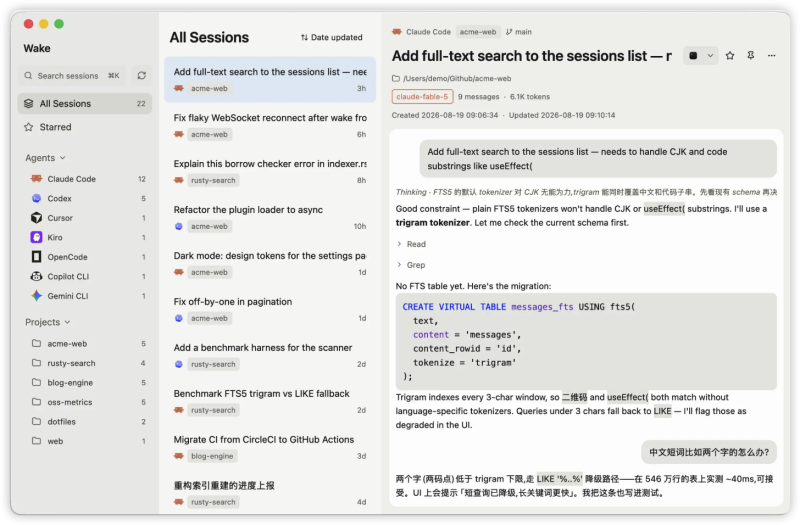Screen dimensions: 800x525
Task: Collapse the Projects section chevron
Action: (x=67, y=322)
